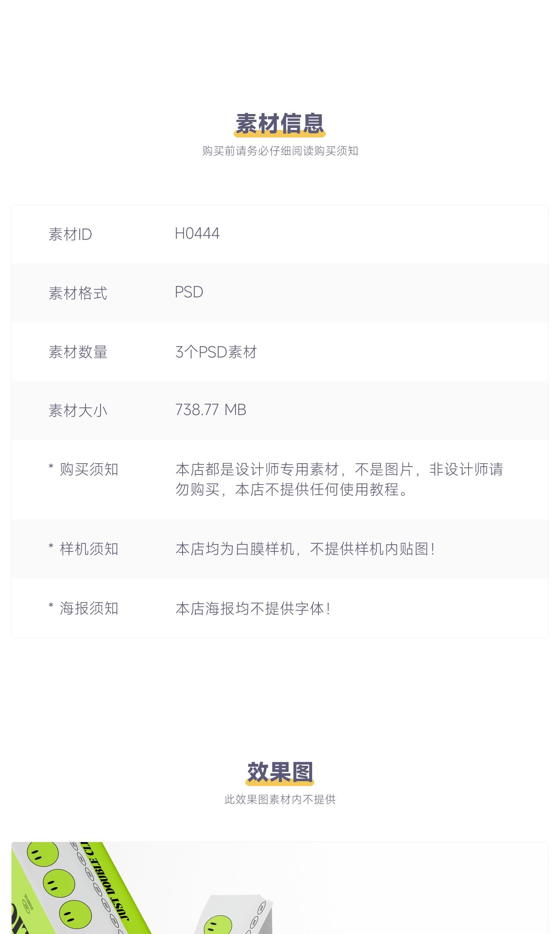Click the 素材信息 section heading
560x934 pixels.
(x=280, y=123)
